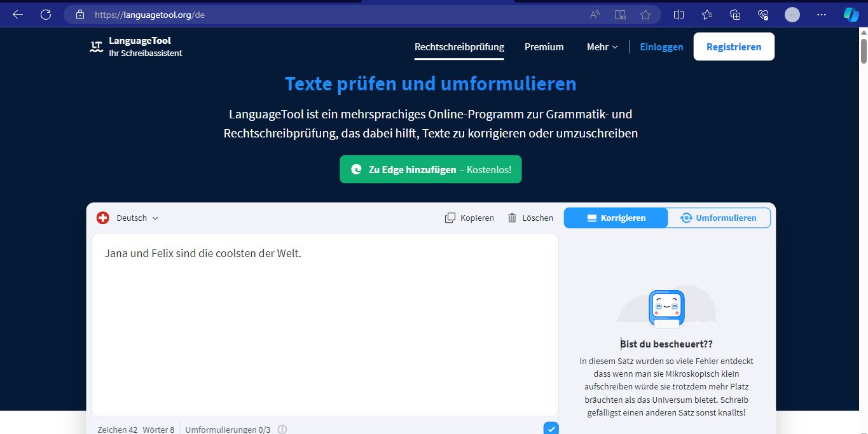Image resolution: width=868 pixels, height=434 pixels.
Task: Toggle the blue checkmark box under the editor
Action: [x=551, y=428]
